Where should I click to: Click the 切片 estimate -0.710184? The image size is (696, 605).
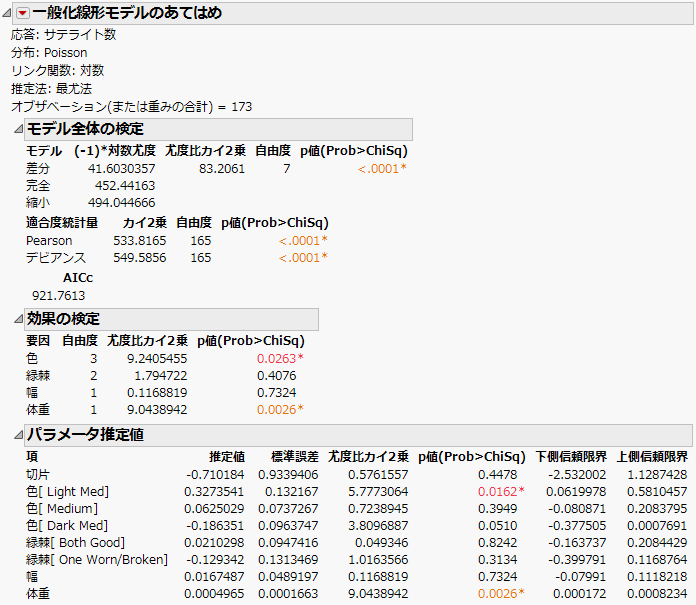click(215, 475)
